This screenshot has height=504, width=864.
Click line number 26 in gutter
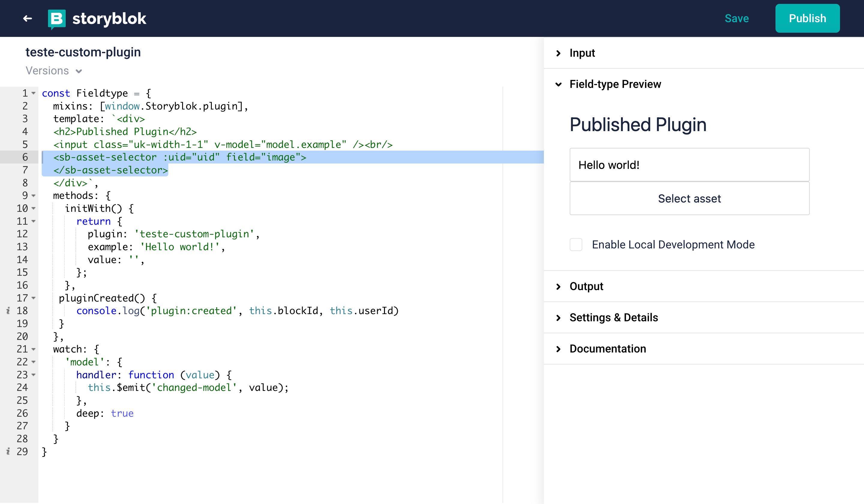[22, 413]
